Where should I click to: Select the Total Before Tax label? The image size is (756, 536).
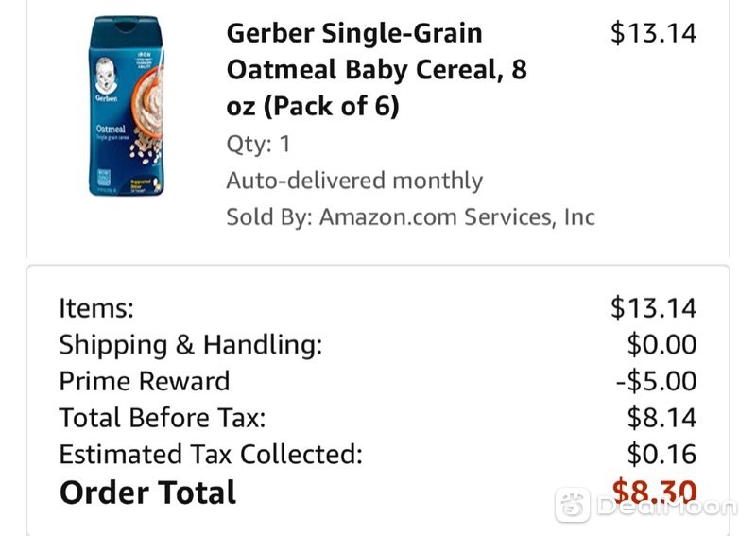tap(163, 418)
